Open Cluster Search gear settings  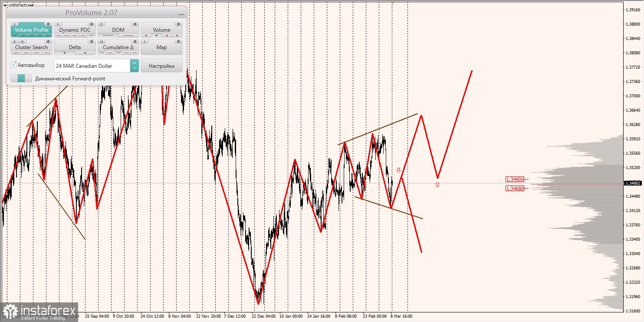tap(48, 41)
